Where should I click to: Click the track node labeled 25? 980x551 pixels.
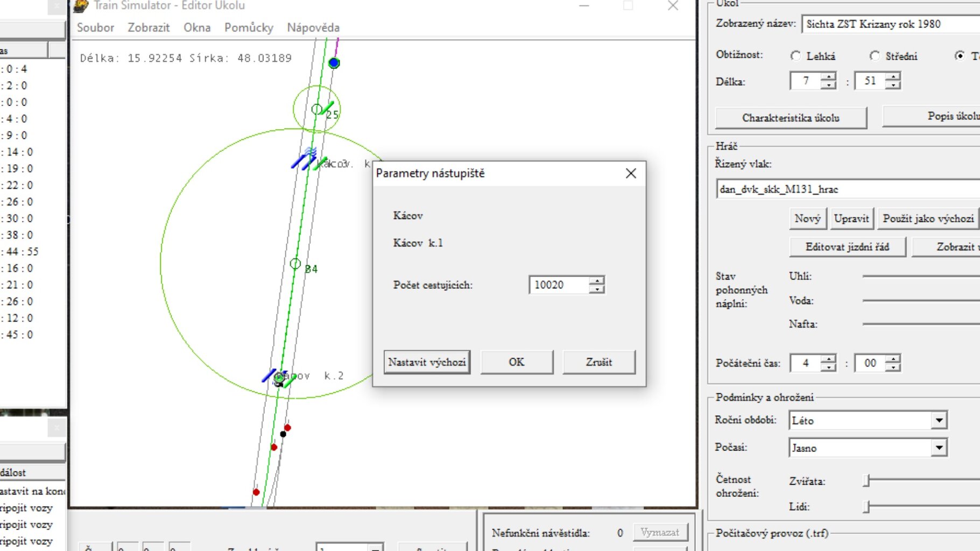(317, 109)
